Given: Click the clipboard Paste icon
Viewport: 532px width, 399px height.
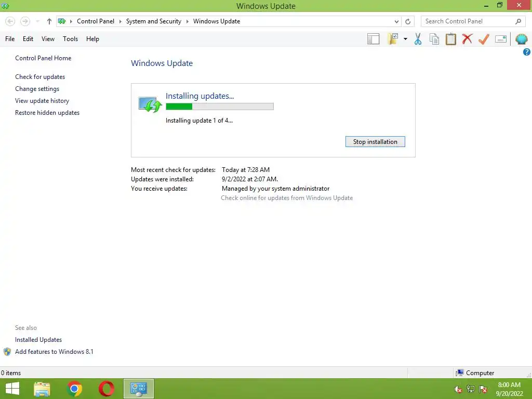Looking at the screenshot, I should coord(450,39).
